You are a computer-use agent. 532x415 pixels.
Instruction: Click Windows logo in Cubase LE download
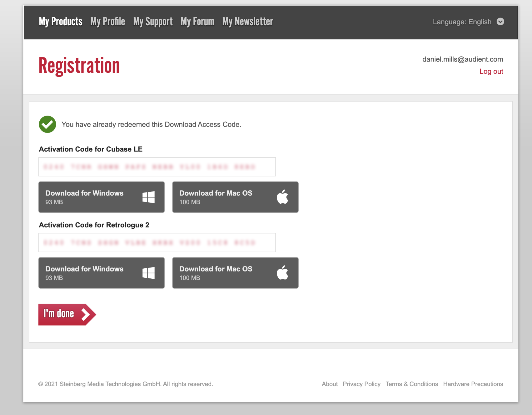point(149,197)
